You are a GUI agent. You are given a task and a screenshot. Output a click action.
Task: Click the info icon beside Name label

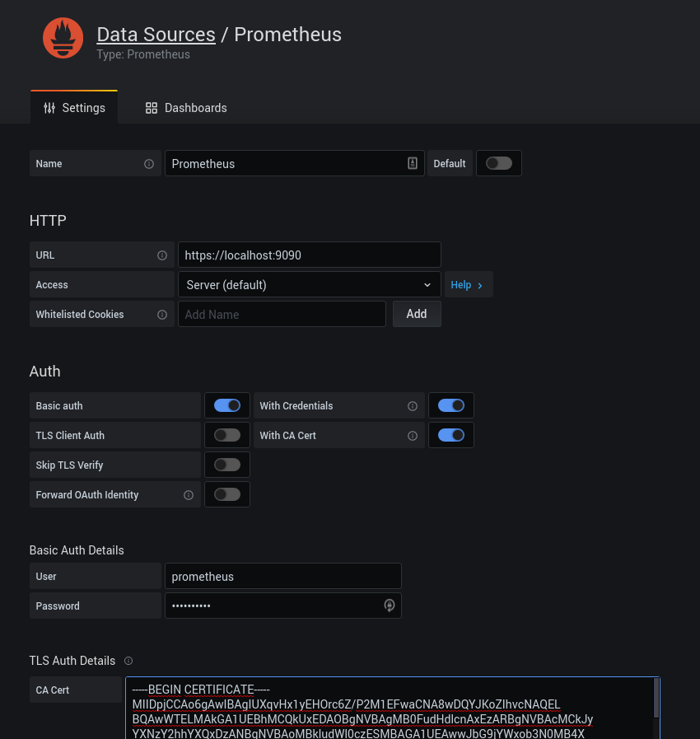pyautogui.click(x=149, y=164)
